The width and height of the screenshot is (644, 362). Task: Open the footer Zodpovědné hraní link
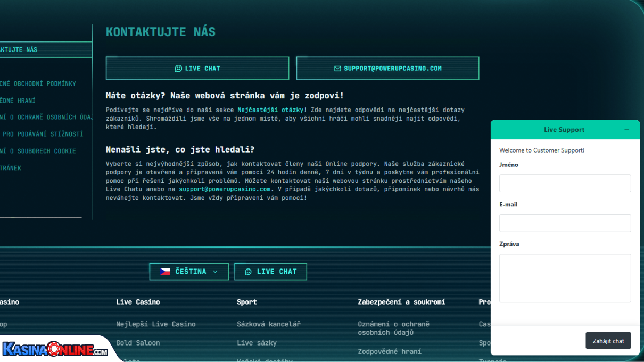pos(389,351)
